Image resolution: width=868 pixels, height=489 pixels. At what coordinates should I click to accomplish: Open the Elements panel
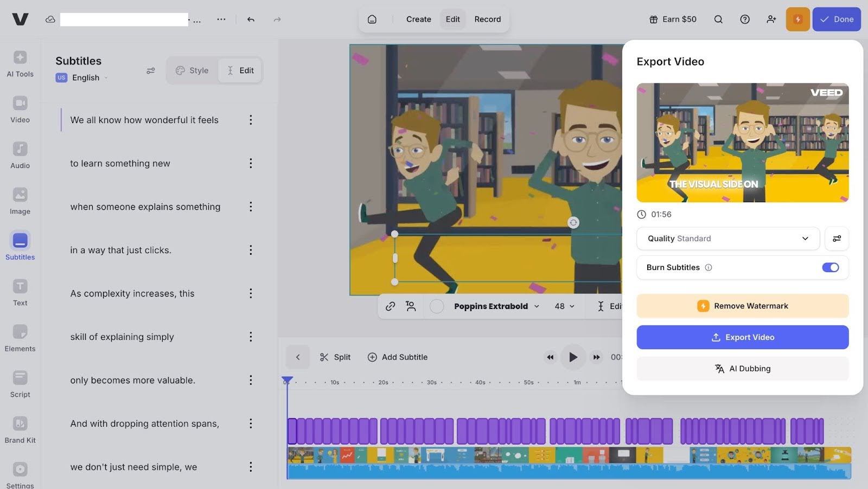tap(20, 338)
